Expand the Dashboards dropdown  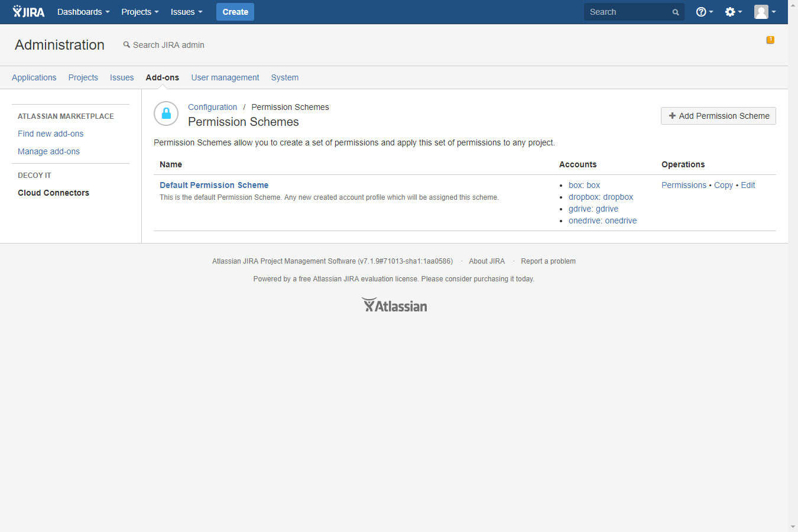(83, 12)
